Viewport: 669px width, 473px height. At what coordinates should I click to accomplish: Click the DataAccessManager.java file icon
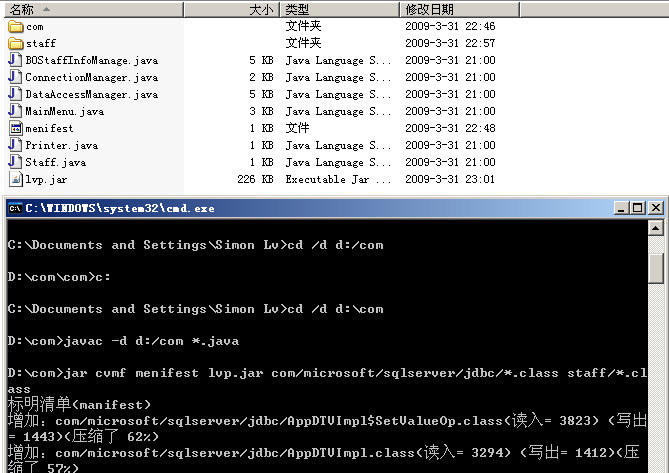[15, 94]
